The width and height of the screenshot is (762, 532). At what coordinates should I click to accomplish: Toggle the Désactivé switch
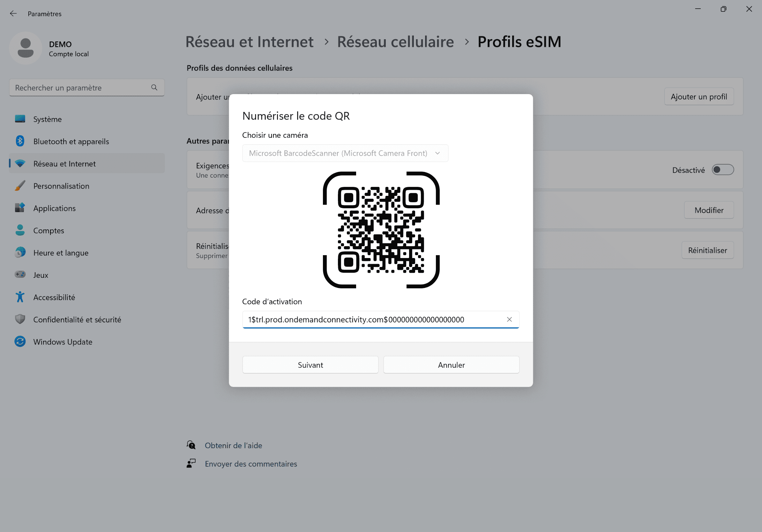722,170
